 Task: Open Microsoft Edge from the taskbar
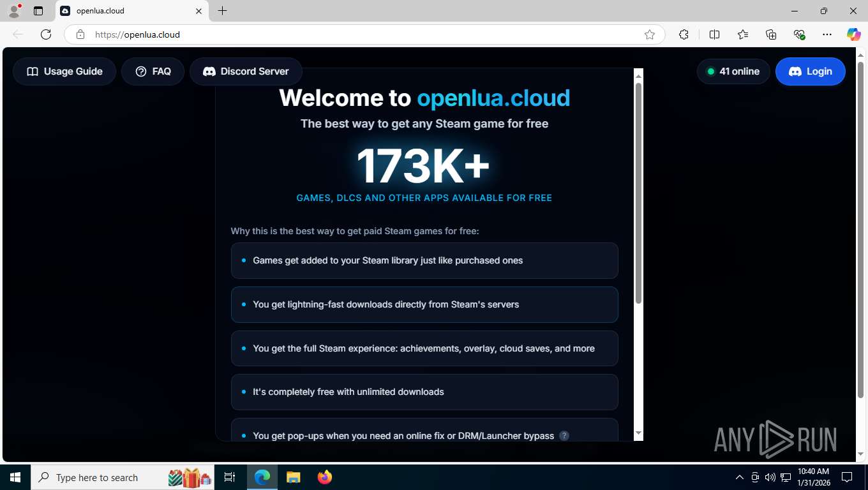coord(262,477)
